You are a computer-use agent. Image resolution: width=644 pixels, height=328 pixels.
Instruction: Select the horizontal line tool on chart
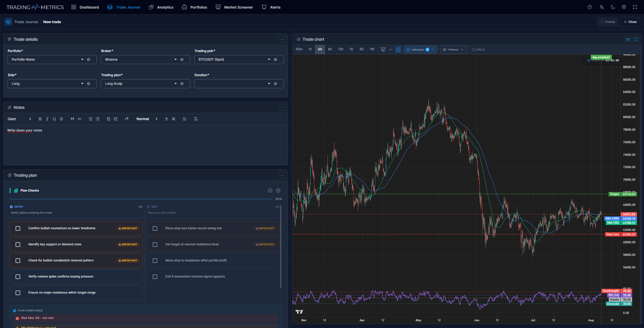(x=391, y=50)
